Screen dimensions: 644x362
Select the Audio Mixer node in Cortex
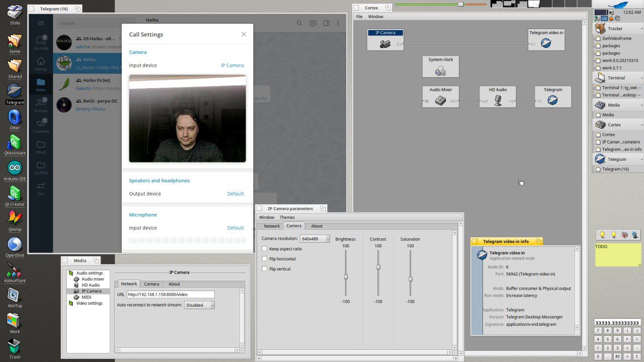pos(441,97)
